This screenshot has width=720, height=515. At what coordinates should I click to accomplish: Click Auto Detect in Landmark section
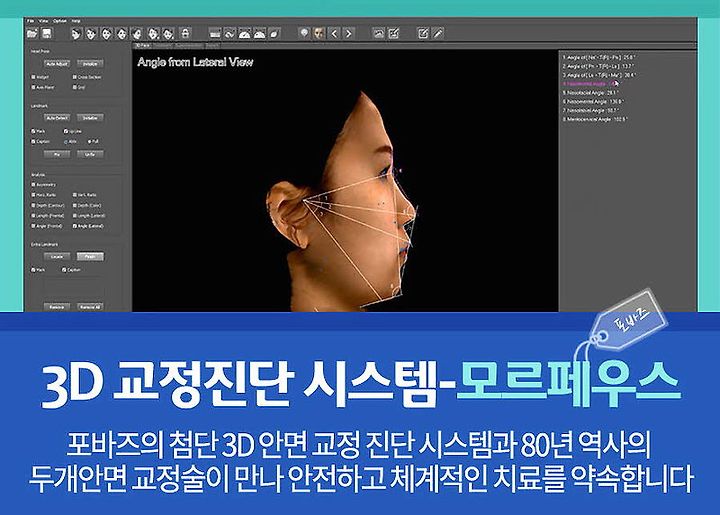(57, 118)
